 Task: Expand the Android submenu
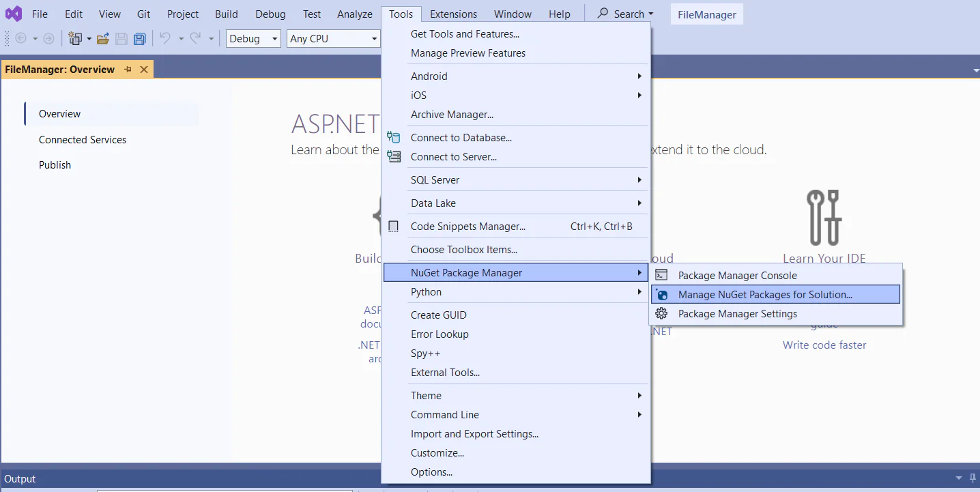pos(639,76)
